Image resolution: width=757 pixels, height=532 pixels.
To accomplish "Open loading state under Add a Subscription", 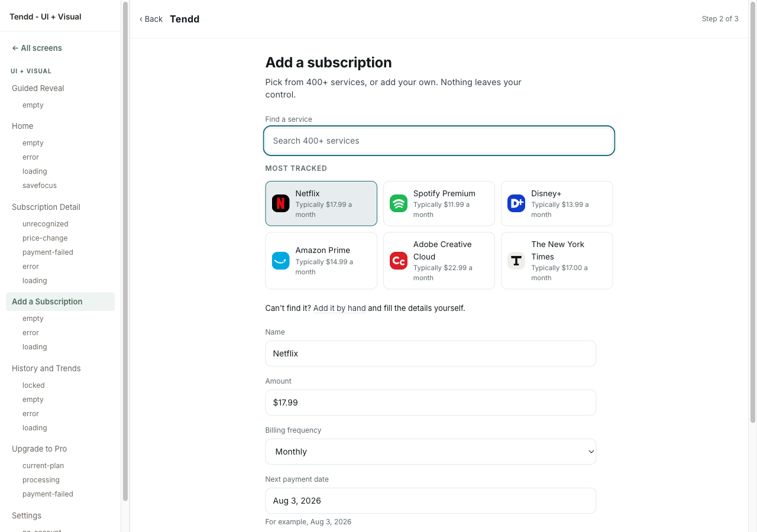I will [x=35, y=347].
